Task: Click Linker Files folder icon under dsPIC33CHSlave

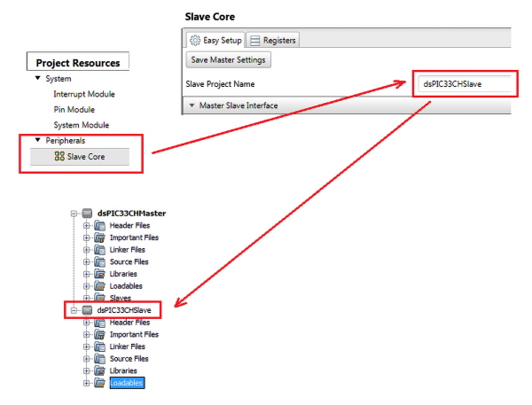Action: (99, 347)
